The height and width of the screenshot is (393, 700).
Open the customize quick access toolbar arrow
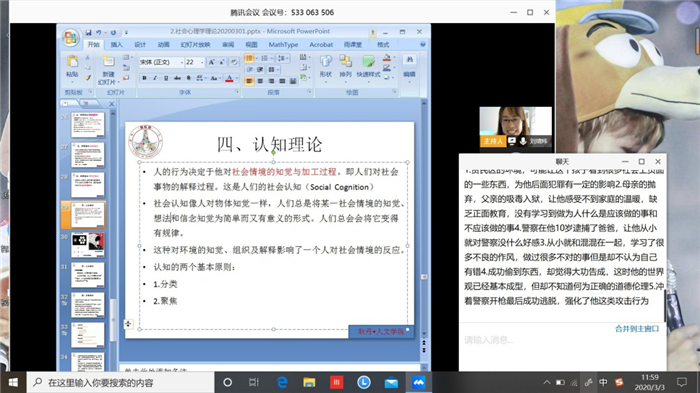[x=126, y=33]
